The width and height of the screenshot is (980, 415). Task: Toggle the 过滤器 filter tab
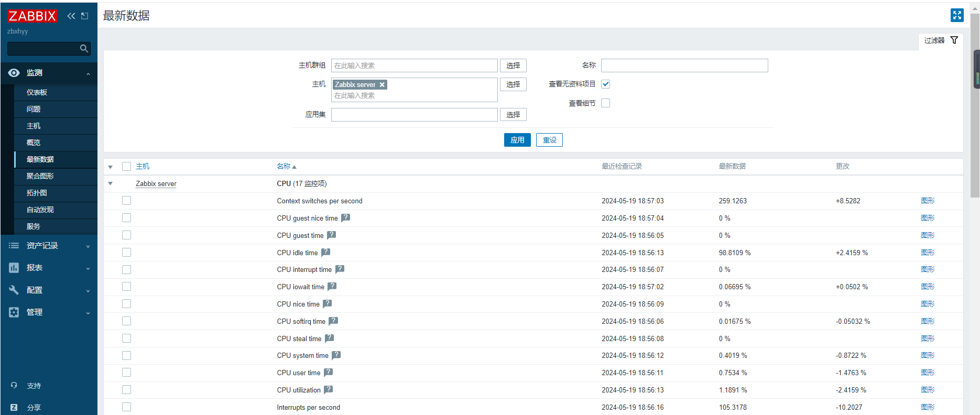coord(941,41)
